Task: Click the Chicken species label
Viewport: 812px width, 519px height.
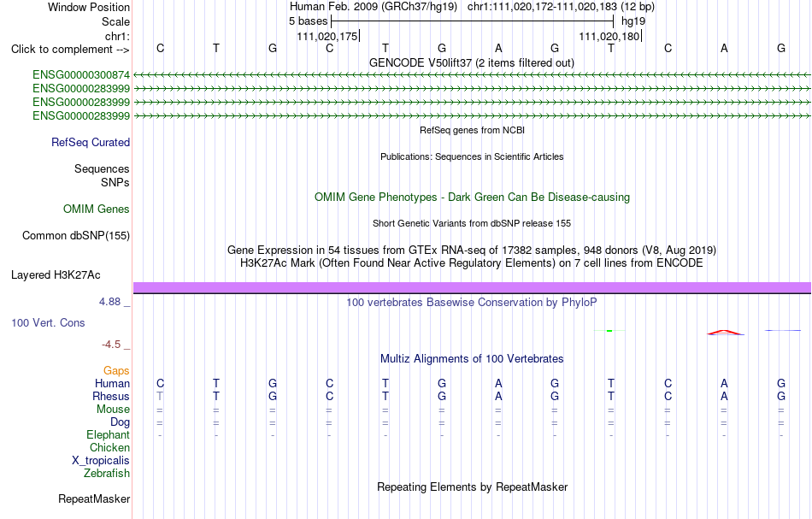Action: [109, 447]
